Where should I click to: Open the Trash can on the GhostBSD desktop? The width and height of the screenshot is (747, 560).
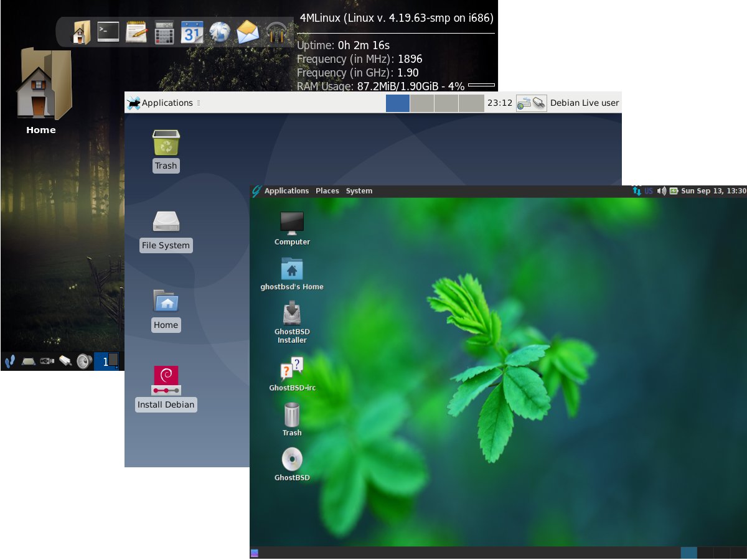click(292, 414)
